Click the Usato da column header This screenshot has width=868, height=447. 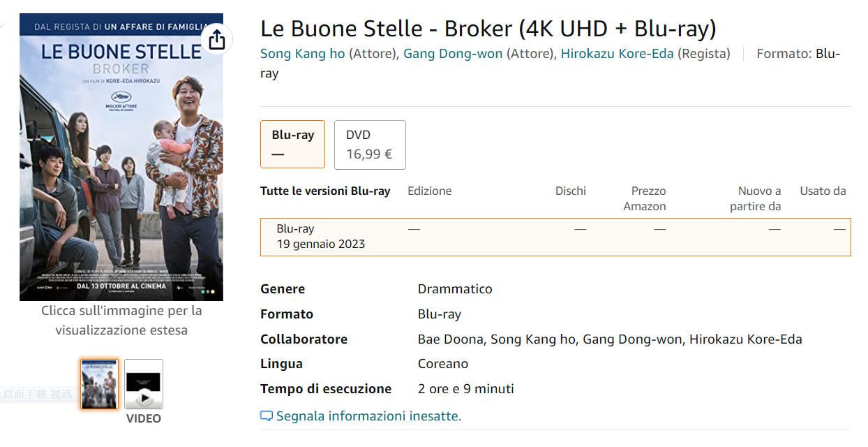pos(823,191)
